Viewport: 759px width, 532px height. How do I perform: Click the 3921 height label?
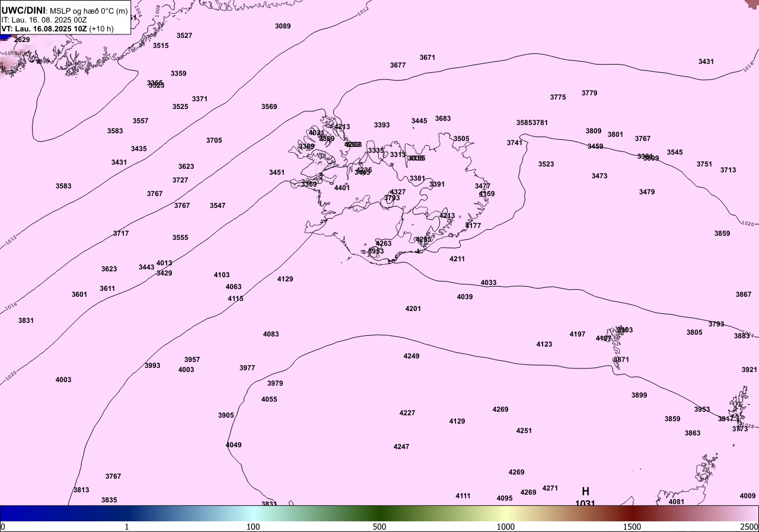point(750,370)
